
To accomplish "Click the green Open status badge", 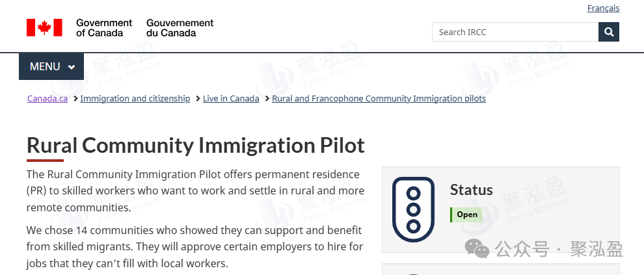I will [466, 215].
